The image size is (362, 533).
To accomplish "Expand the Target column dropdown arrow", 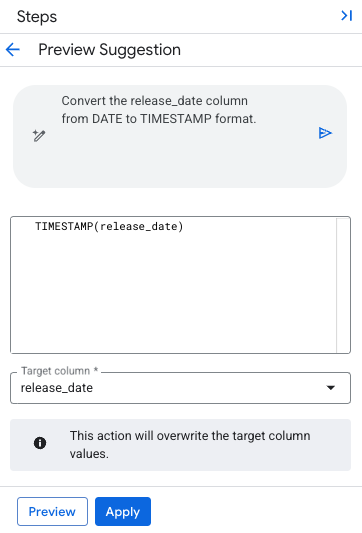I will [330, 388].
